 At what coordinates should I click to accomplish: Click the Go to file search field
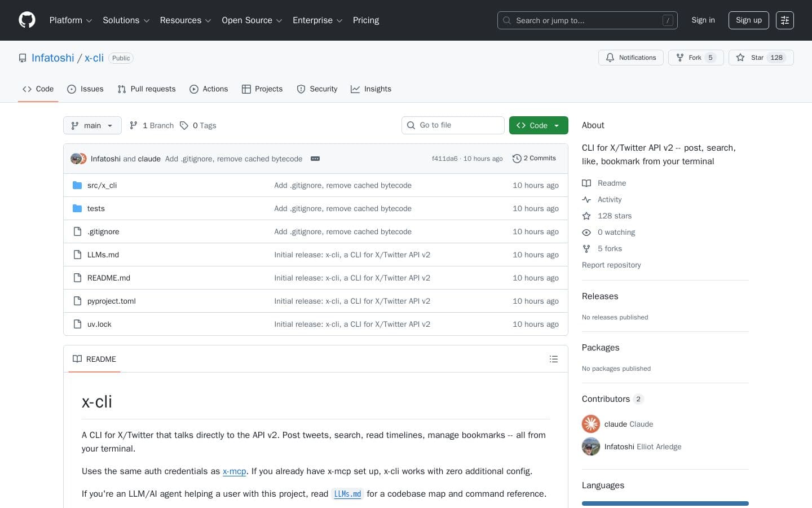pos(453,125)
